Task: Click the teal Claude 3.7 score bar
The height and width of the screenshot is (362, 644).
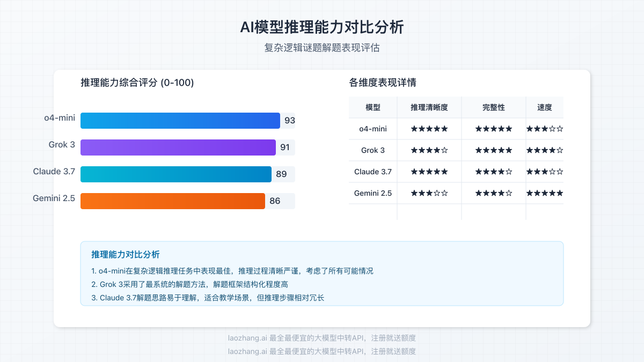Action: point(176,174)
